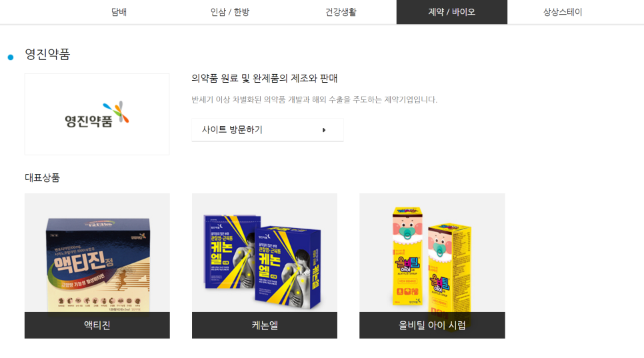
Task: Click the colorful pinwheel mark in logo
Action: 116,111
